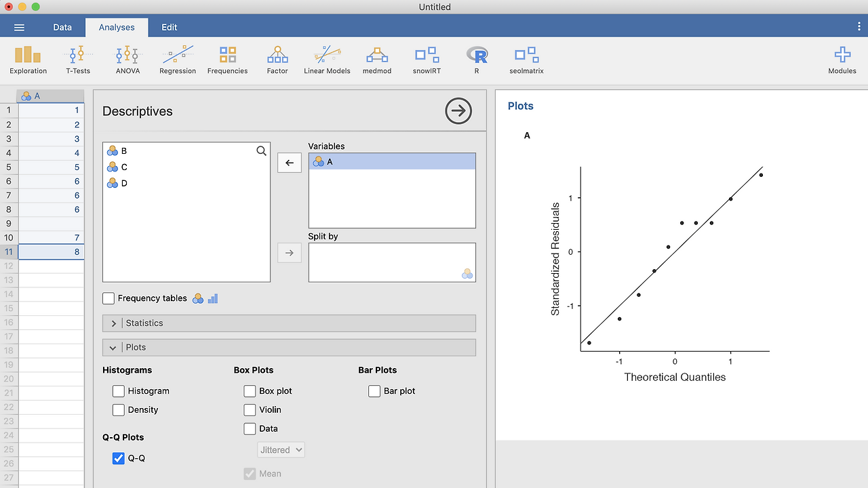Enable the Frequency tables checkbox
Screen dimensions: 868x488
pos(108,298)
